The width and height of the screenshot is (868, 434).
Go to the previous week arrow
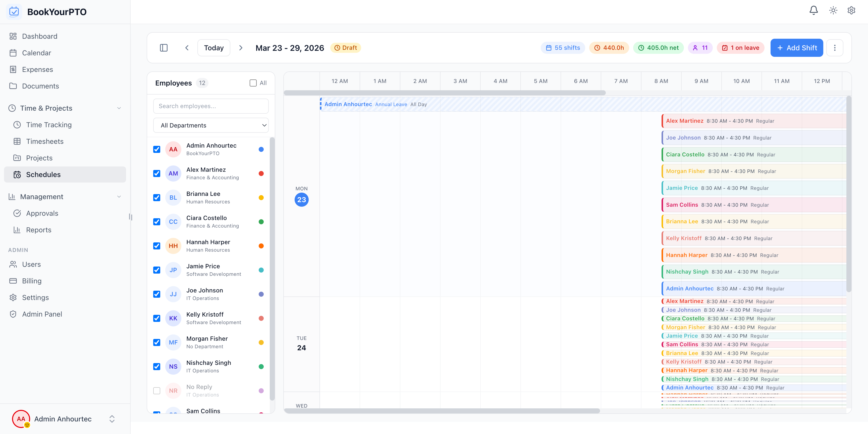click(x=187, y=48)
